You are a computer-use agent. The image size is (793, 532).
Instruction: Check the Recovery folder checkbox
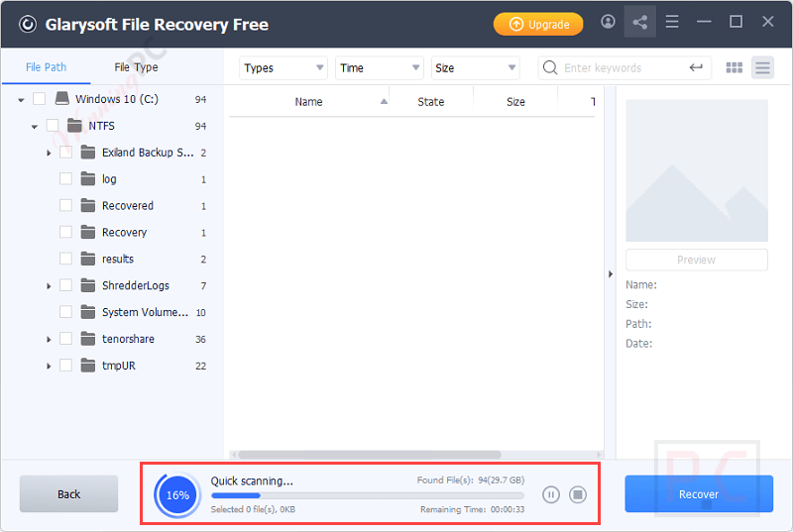[65, 232]
